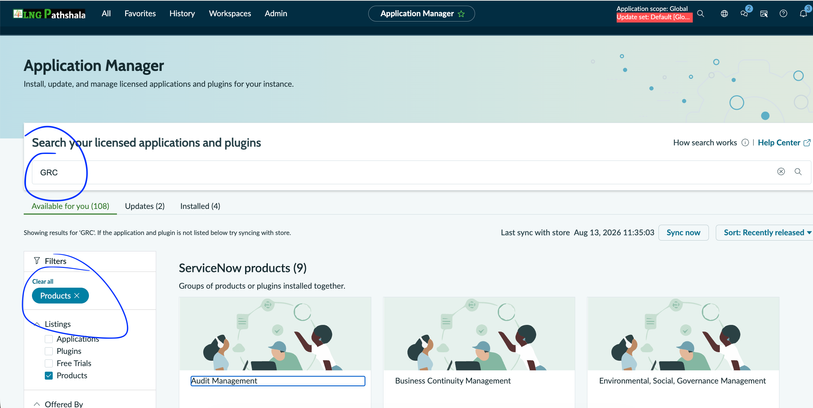Check the Free Trials listing checkbox

(x=49, y=363)
